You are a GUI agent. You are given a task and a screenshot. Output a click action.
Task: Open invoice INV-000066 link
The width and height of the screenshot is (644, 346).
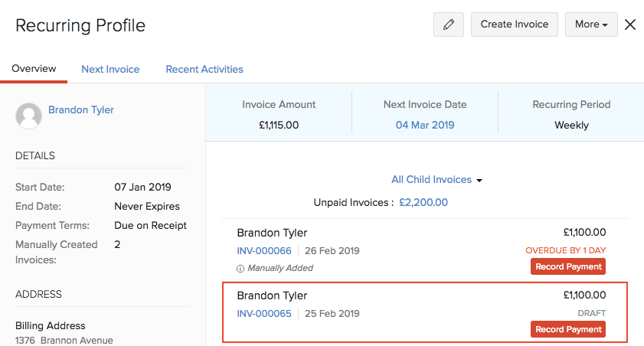pyautogui.click(x=264, y=250)
